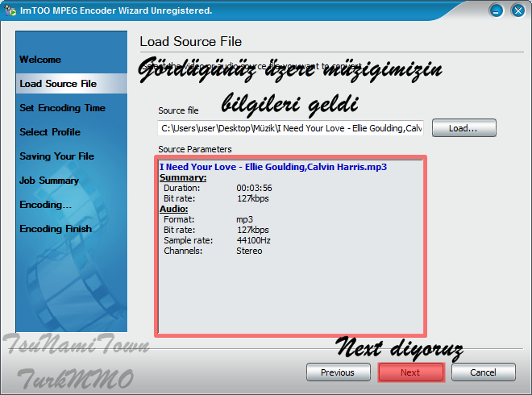Click the Format value mp3
This screenshot has height=395, width=532.
[x=244, y=219]
